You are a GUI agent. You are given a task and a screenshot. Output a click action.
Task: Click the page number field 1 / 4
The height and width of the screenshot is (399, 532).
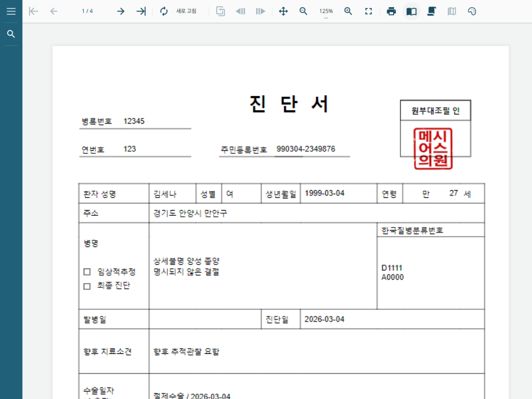(87, 11)
